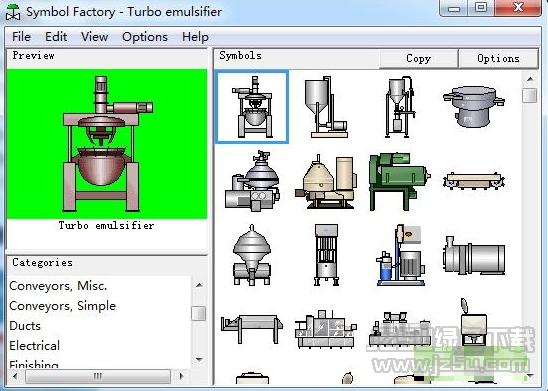The height and width of the screenshot is (391, 548).
Task: Select the Turbo emulsifier symbol thumbnail
Action: [252, 107]
